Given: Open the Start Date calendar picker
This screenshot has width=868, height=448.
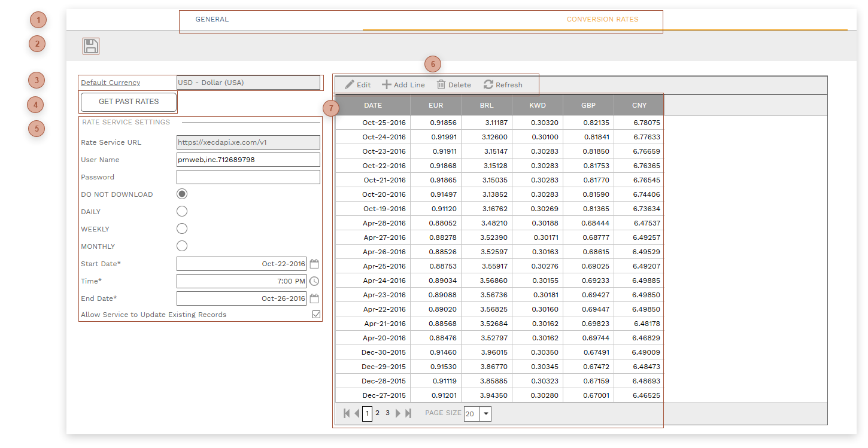Looking at the screenshot, I should [314, 264].
